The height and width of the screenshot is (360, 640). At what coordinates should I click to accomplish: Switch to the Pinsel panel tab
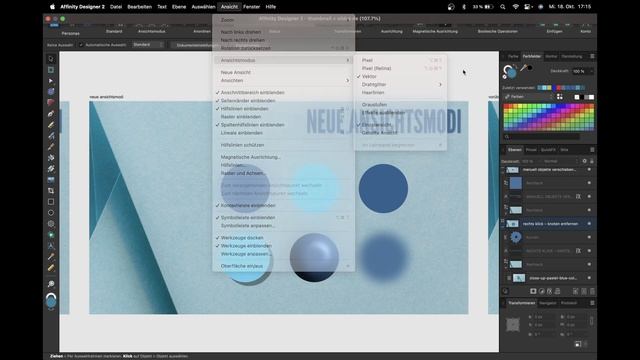click(531, 150)
